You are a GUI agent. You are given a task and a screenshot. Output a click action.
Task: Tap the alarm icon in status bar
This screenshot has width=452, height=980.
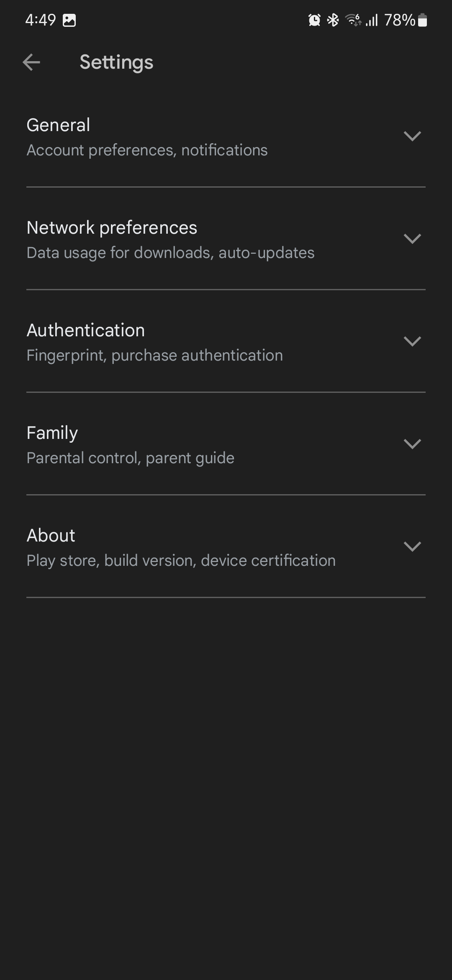tap(314, 20)
